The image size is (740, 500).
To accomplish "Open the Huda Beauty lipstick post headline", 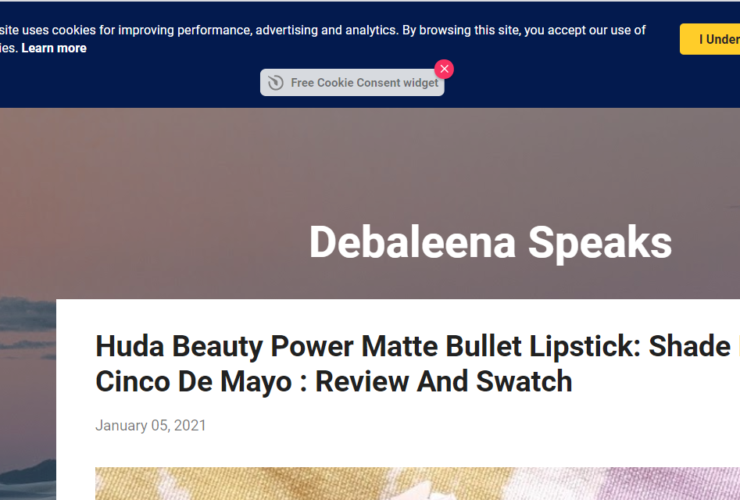I will [400, 363].
